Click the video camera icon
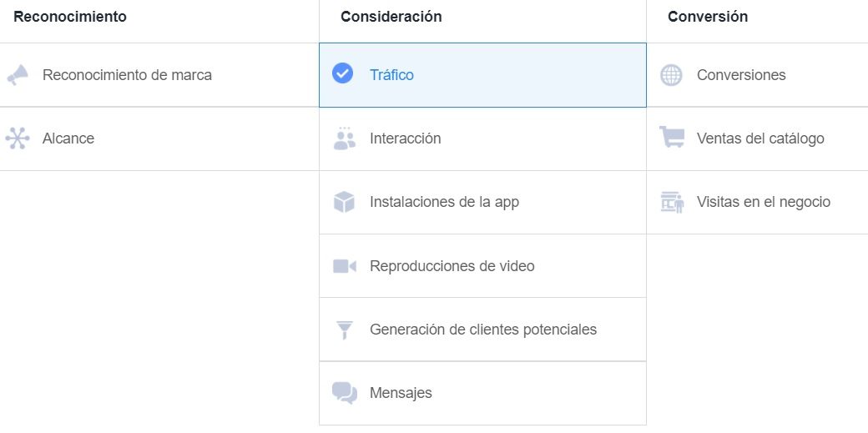 (x=345, y=266)
